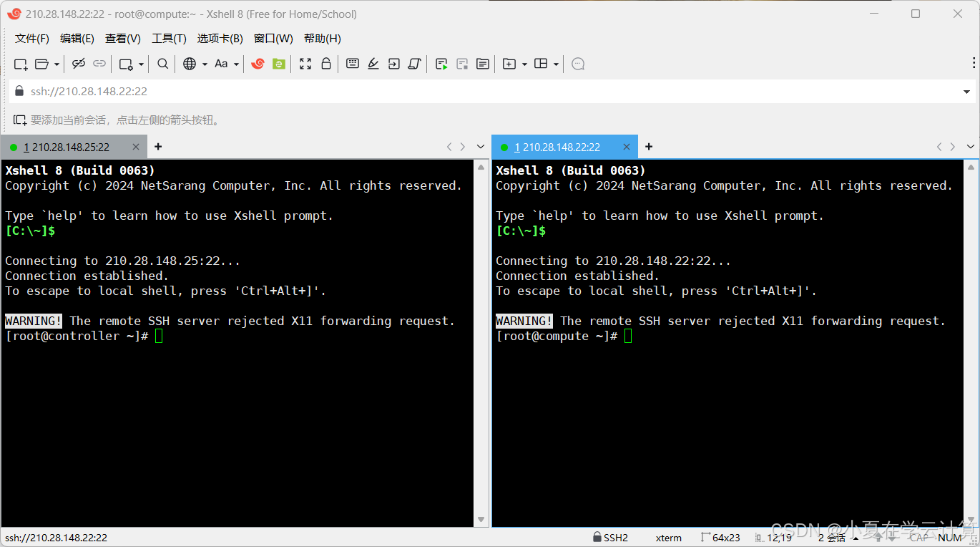Open the session Properties gear icon
The width and height of the screenshot is (980, 547).
tap(126, 64)
